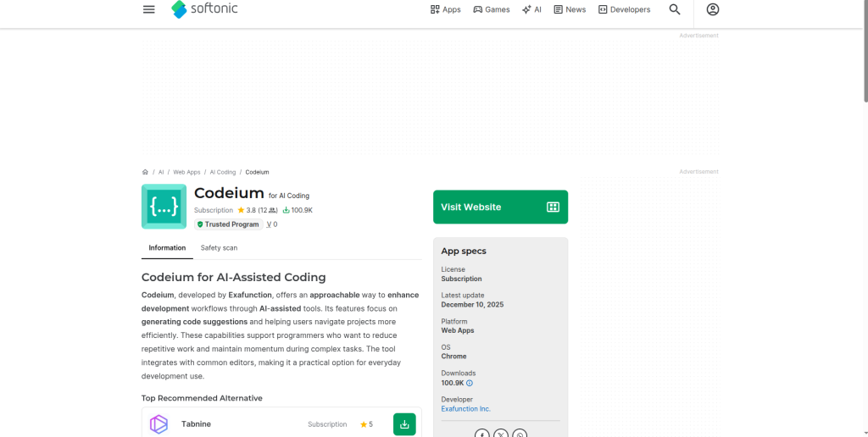Open the Developers menu in header
This screenshot has width=868, height=437.
coord(625,9)
